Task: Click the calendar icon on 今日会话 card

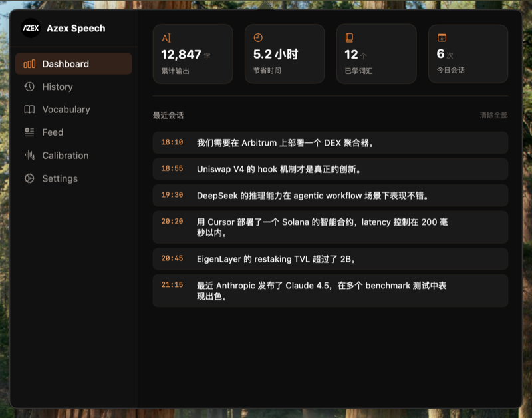Action: click(442, 37)
